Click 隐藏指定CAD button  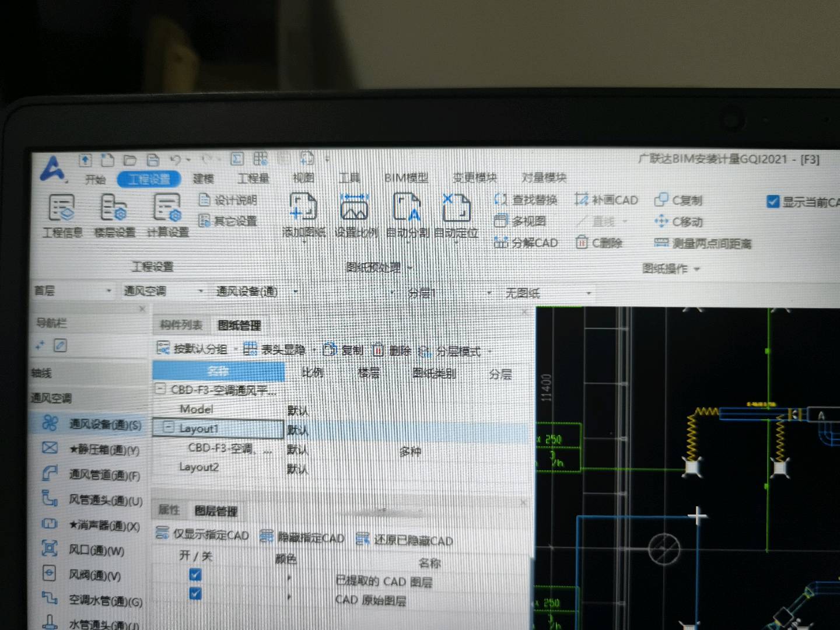click(302, 537)
